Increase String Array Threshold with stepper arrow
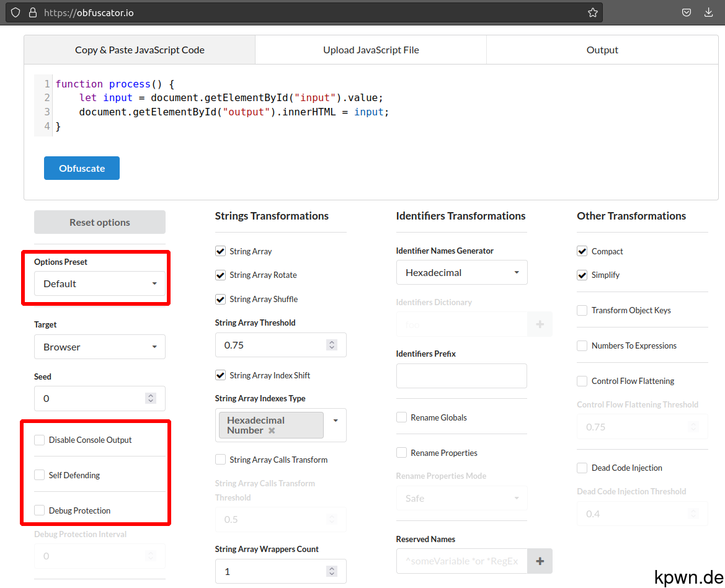Screen dimensions: 725x588 click(x=332, y=341)
